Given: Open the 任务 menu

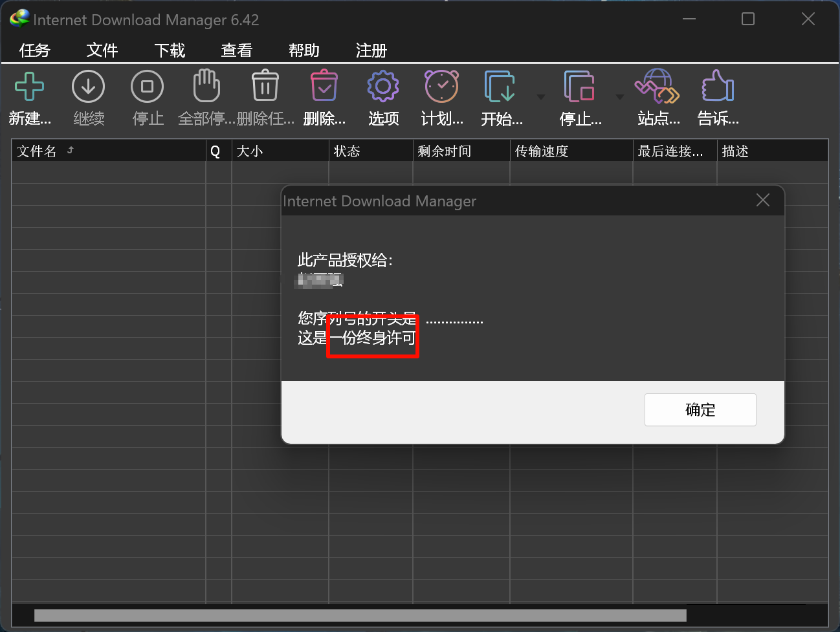Looking at the screenshot, I should click(x=34, y=50).
